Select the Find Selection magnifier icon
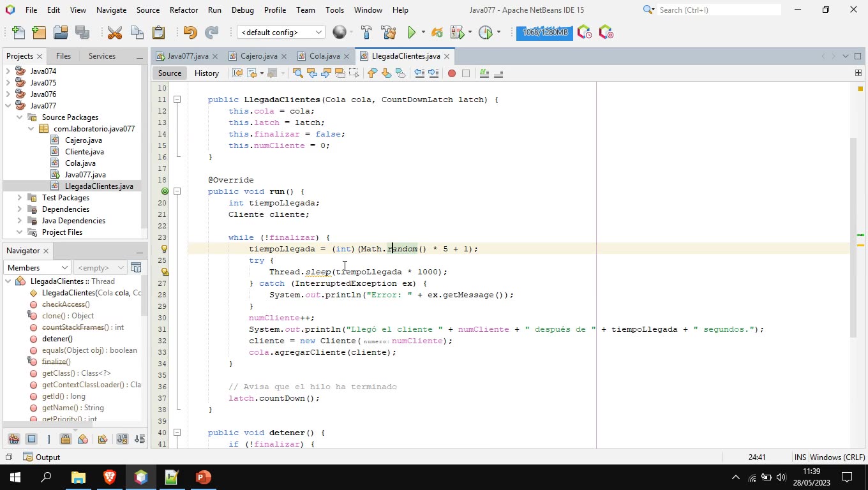 click(x=297, y=73)
